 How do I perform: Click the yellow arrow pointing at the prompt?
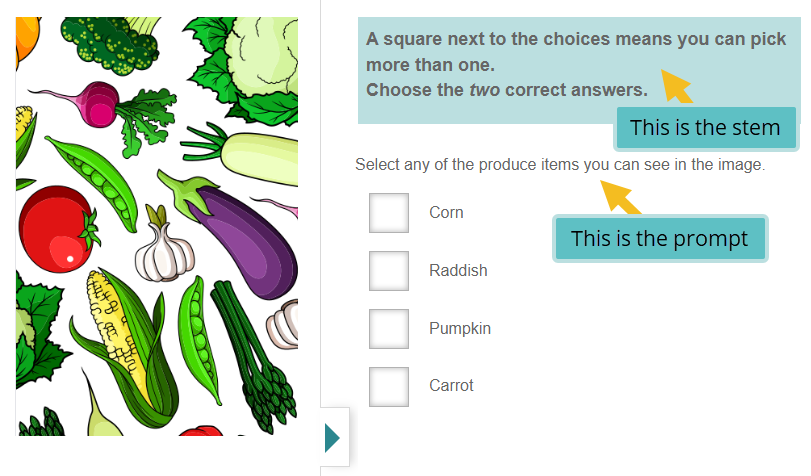[x=622, y=196]
